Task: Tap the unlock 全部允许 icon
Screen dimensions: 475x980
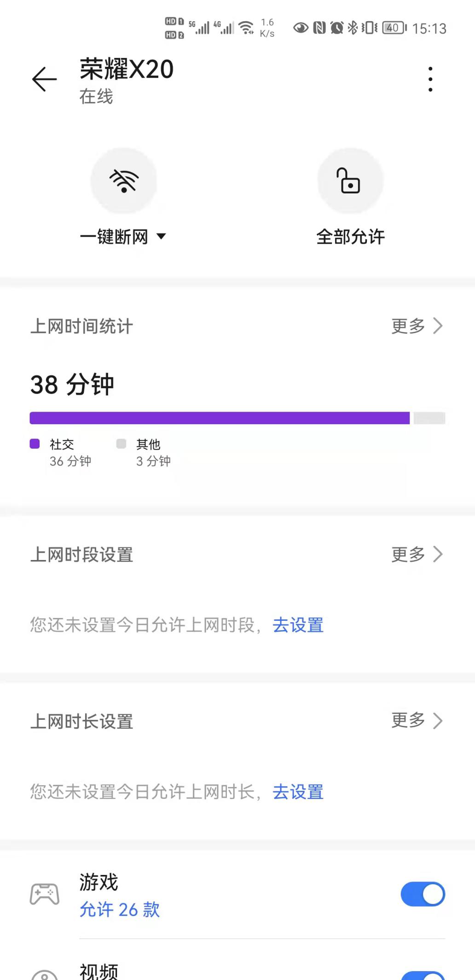Action: point(350,180)
